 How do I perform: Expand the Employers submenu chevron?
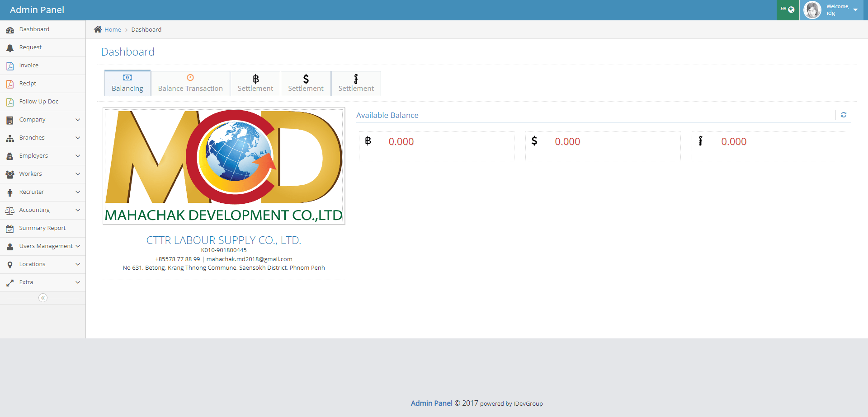[78, 156]
